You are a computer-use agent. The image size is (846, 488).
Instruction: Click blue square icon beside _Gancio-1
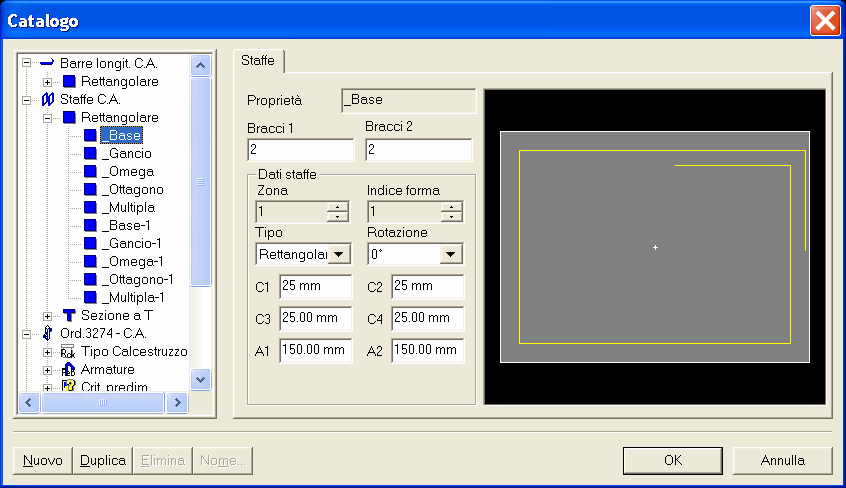[90, 243]
